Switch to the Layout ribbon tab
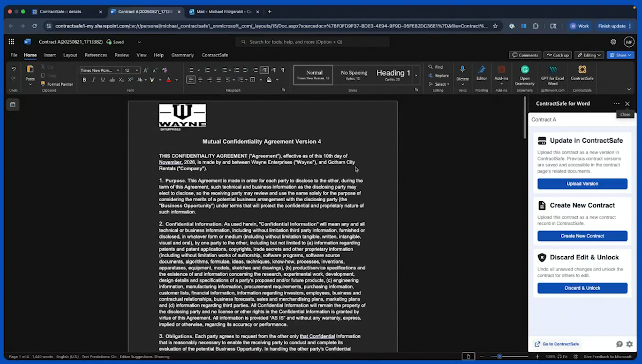 [x=70, y=55]
